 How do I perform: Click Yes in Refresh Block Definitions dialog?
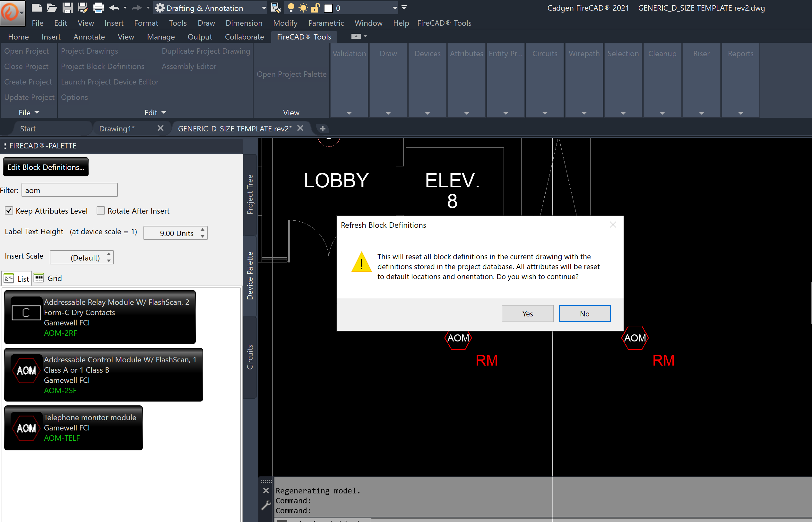pyautogui.click(x=528, y=314)
